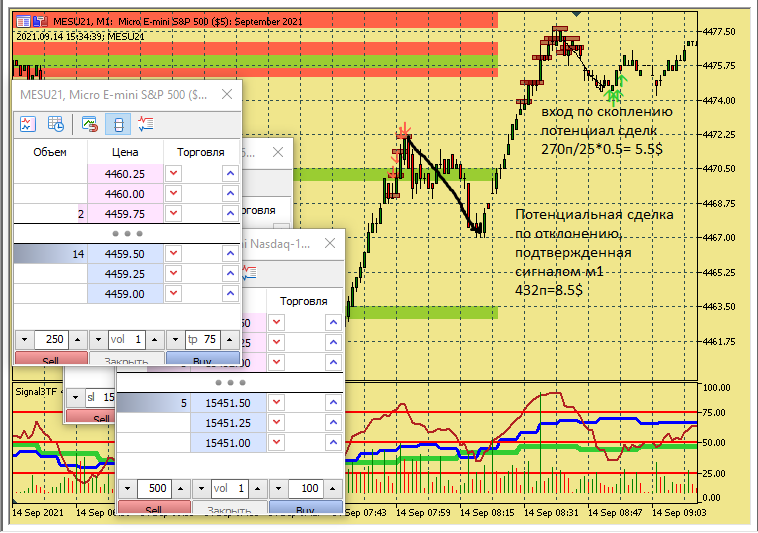758x533 pixels.
Task: Click the 250 stop-loss input field
Action: click(x=51, y=340)
